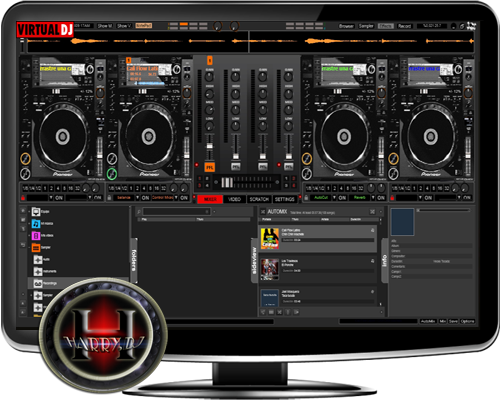
Task: Open the dropdown arrow in the Automix header
Action: 381,212
